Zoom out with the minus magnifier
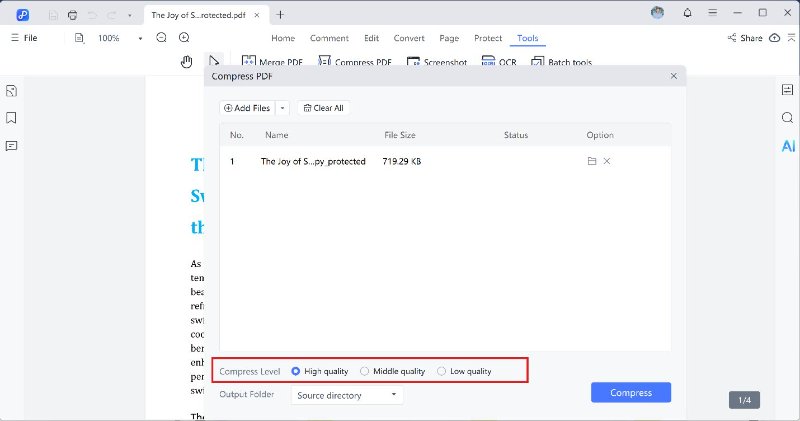 coord(161,37)
